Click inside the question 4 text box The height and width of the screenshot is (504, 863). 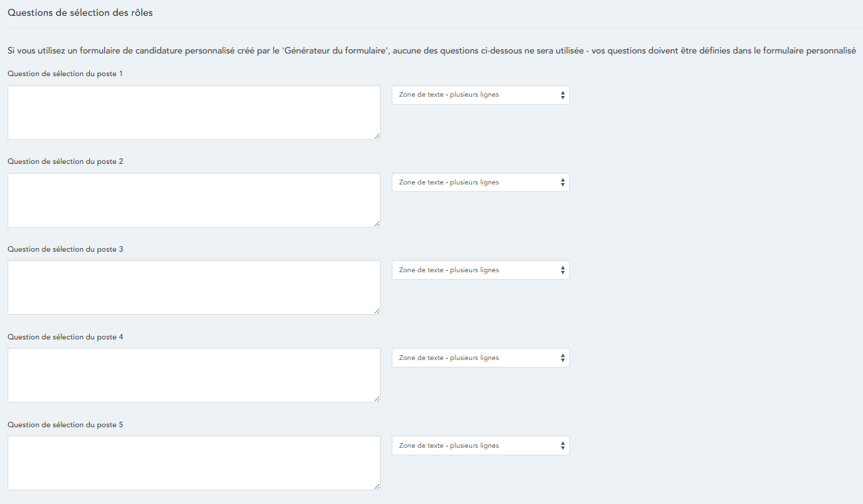193,375
